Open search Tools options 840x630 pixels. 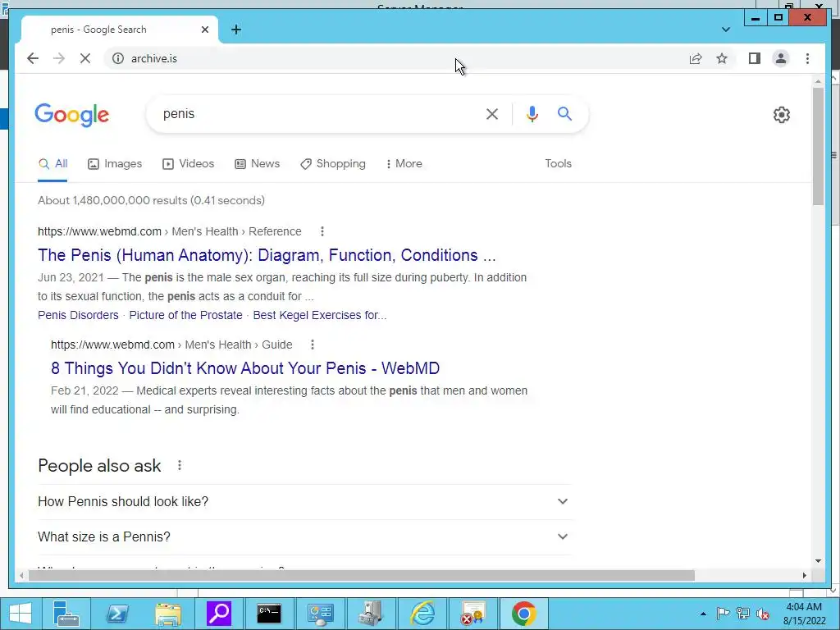coord(558,164)
